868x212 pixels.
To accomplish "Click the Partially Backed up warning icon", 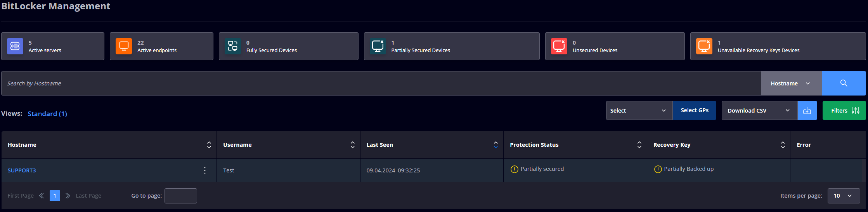I will pyautogui.click(x=658, y=169).
